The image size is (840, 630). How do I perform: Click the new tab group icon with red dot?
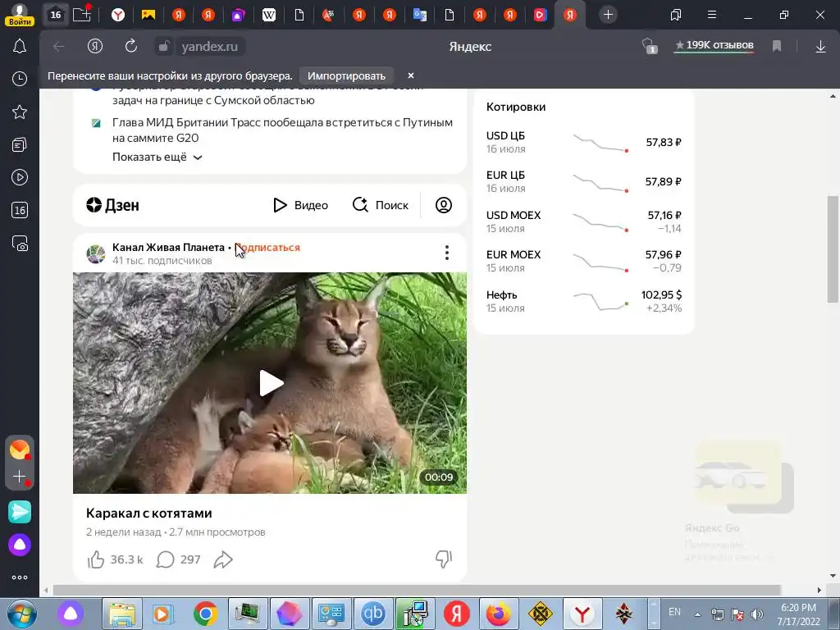click(x=83, y=14)
